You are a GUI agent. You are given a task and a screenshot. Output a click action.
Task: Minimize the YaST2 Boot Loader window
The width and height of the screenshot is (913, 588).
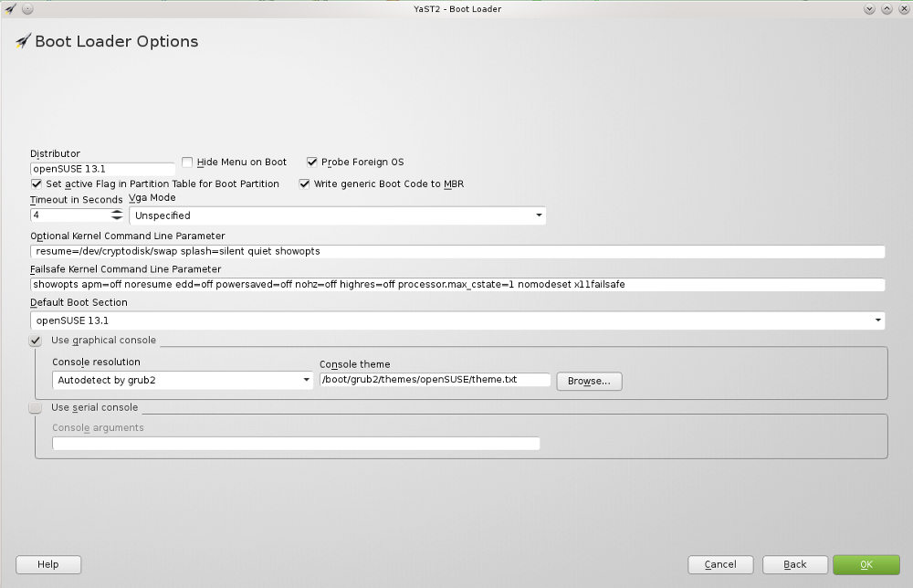coord(869,9)
